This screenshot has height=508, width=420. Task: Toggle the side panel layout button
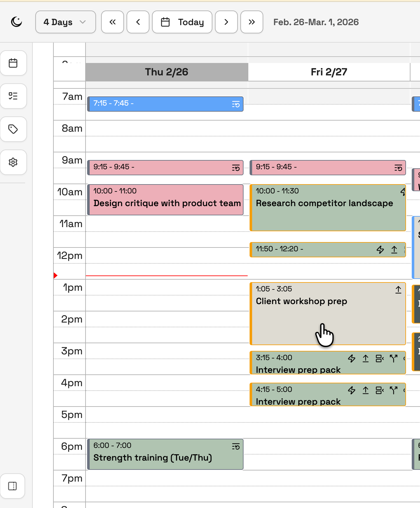tap(13, 486)
